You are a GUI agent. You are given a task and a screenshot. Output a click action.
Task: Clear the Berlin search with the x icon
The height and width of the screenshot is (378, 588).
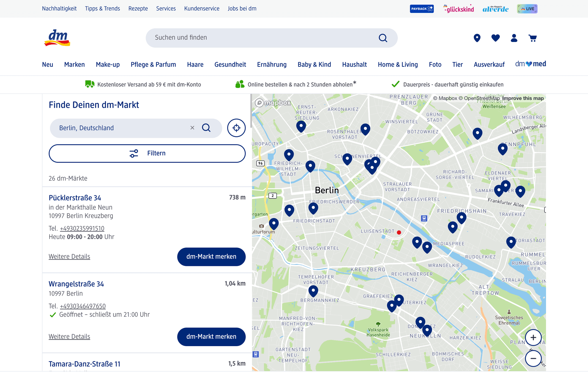click(x=192, y=128)
